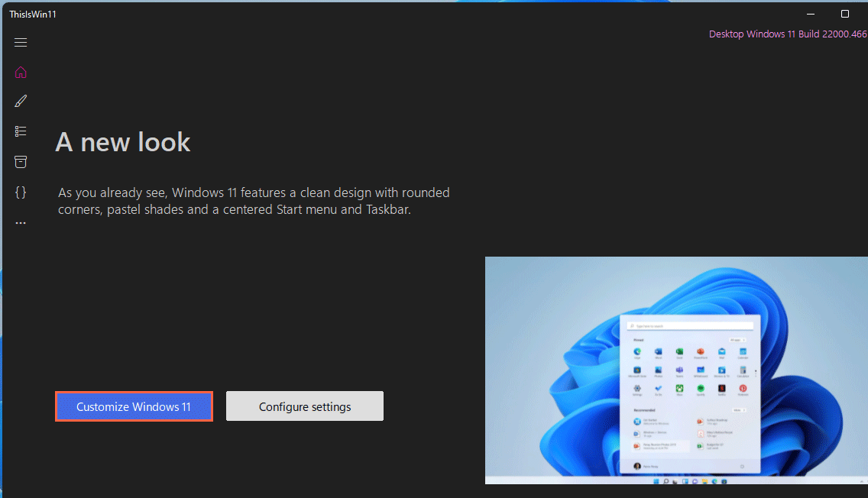Click the "A new look" heading
868x498 pixels.
pyautogui.click(x=123, y=142)
